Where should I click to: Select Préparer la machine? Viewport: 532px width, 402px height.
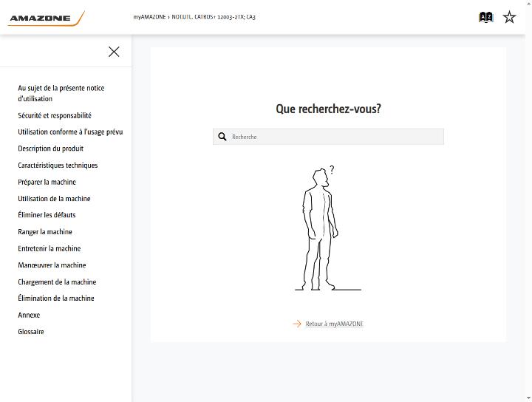coord(47,182)
